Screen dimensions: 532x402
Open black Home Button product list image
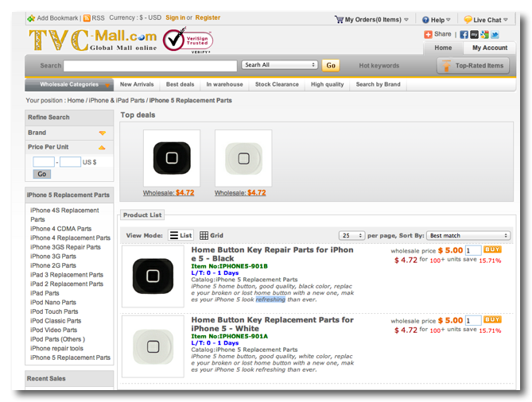pyautogui.click(x=153, y=276)
